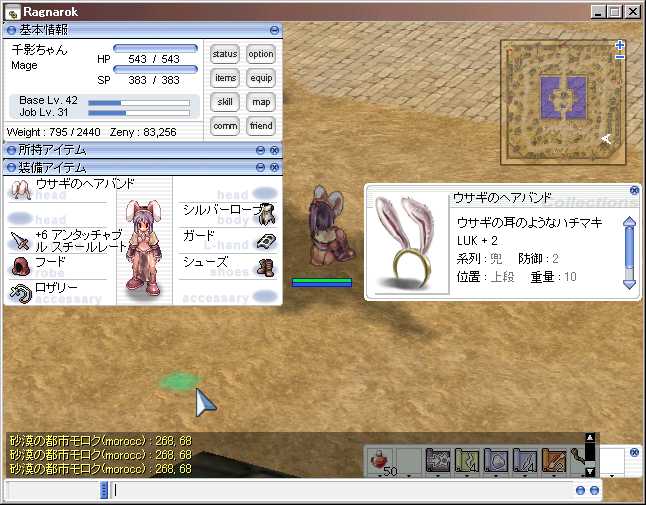Click the minimap of Morocc

coord(563,103)
